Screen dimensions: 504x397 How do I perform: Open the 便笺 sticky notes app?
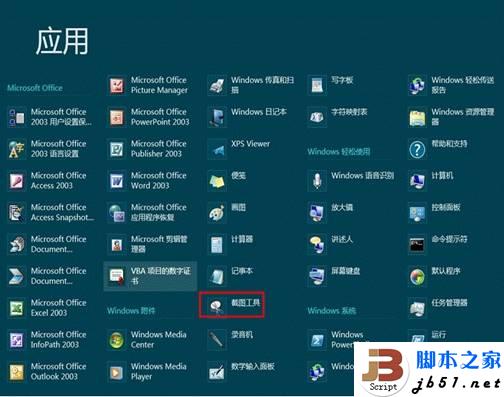pos(217,181)
